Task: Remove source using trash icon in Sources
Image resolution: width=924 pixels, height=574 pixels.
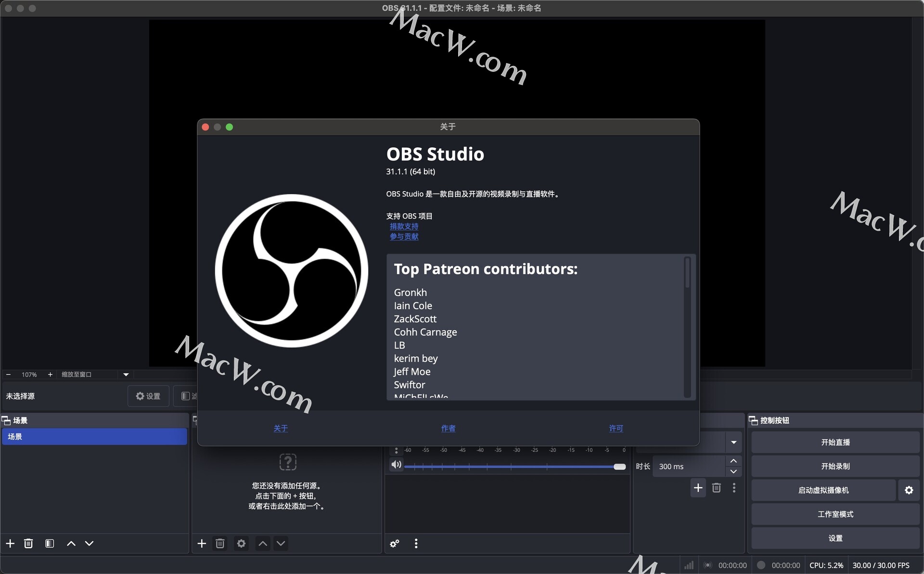Action: click(220, 543)
